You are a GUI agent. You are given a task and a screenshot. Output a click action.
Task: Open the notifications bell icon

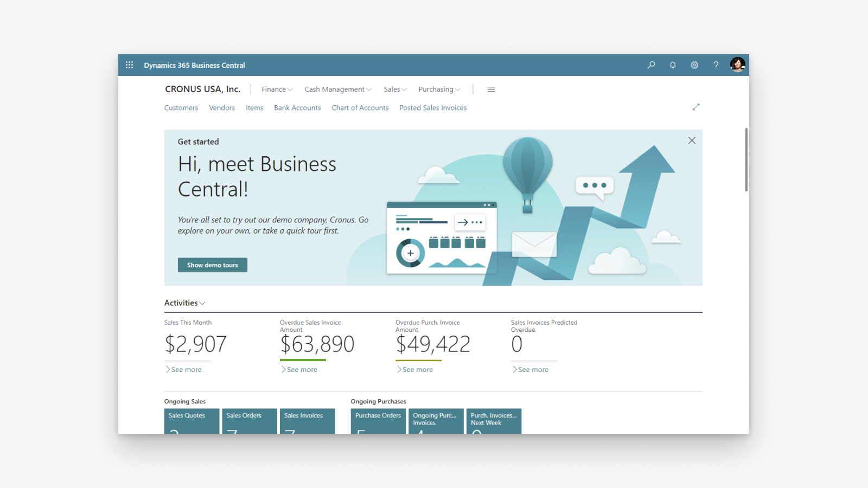tap(673, 65)
